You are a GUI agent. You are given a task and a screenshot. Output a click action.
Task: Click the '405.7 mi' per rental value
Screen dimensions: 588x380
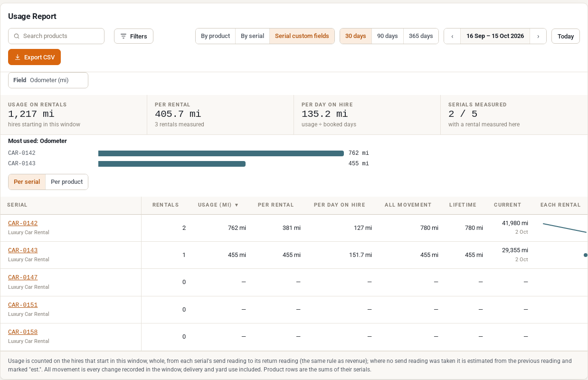178,114
